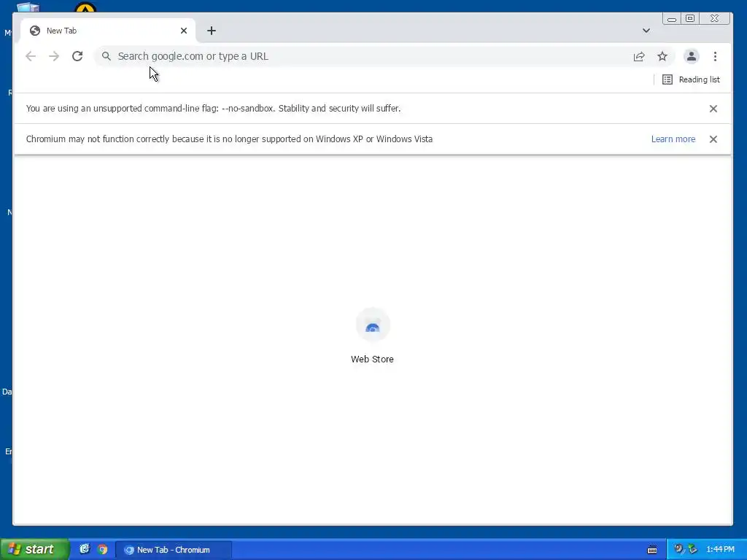Image resolution: width=747 pixels, height=560 pixels.
Task: Click the globe favicon on New Tab
Action: 35,31
